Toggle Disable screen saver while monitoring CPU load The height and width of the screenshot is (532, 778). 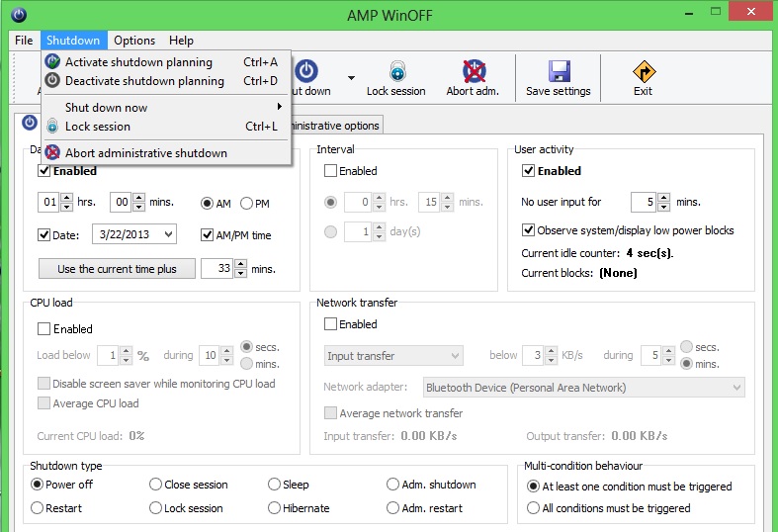tap(44, 383)
